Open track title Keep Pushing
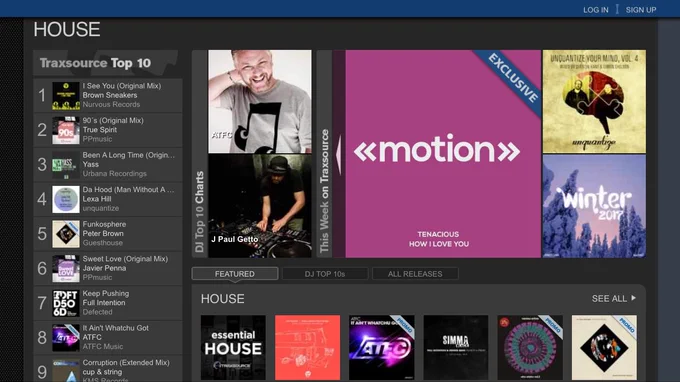The height and width of the screenshot is (382, 680). (105, 294)
